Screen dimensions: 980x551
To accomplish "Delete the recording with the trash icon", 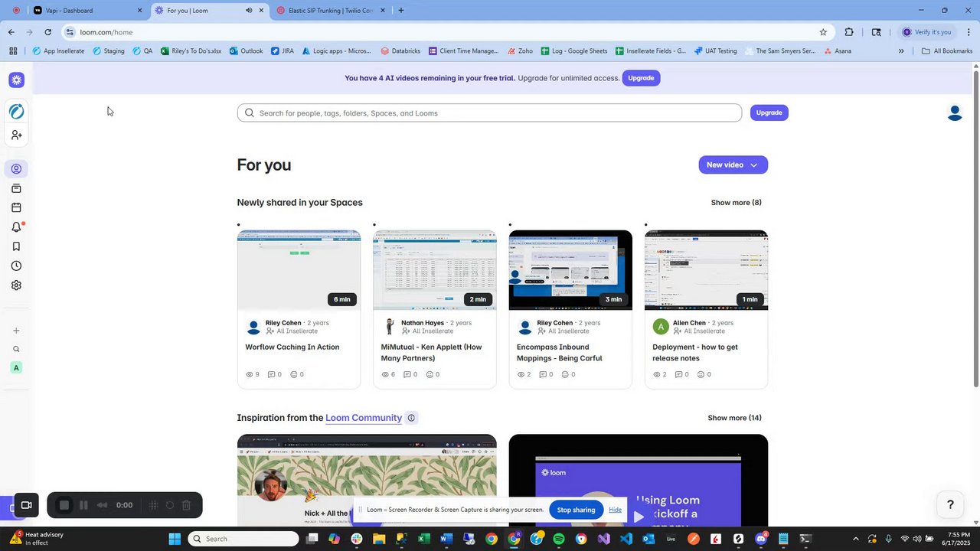I will coord(186,505).
